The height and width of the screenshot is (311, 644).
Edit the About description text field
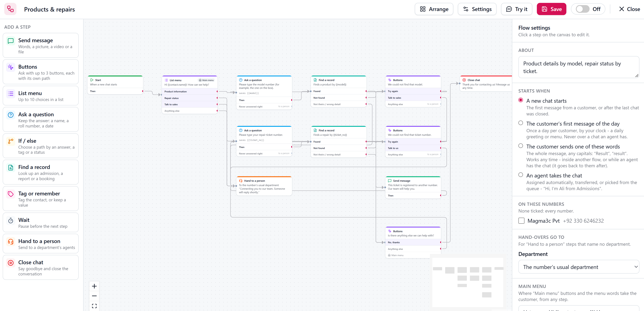[579, 67]
